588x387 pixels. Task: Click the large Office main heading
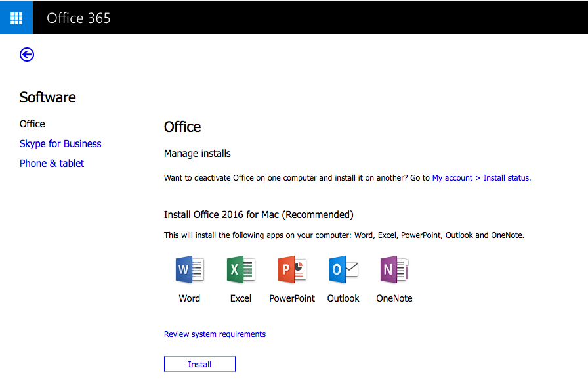[x=182, y=127]
